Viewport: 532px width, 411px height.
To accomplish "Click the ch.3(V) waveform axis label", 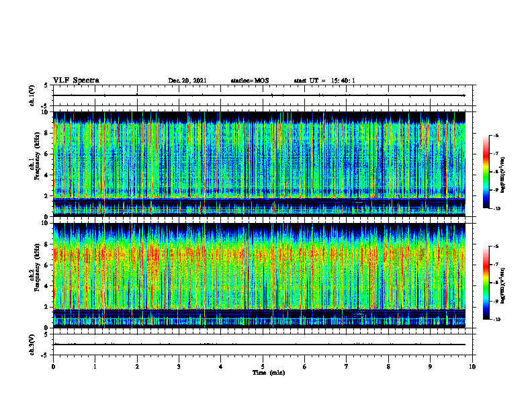I will click(32, 345).
